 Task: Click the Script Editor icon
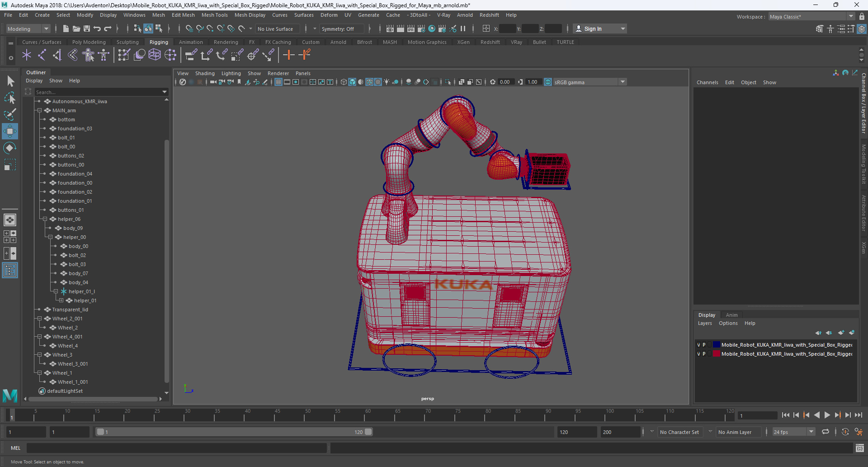860,448
